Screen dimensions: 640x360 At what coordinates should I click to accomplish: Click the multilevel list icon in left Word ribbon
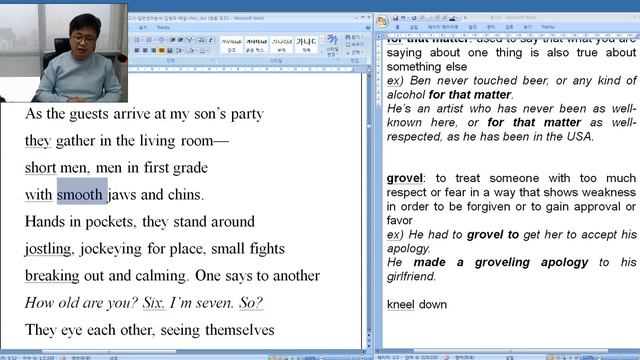(161, 40)
